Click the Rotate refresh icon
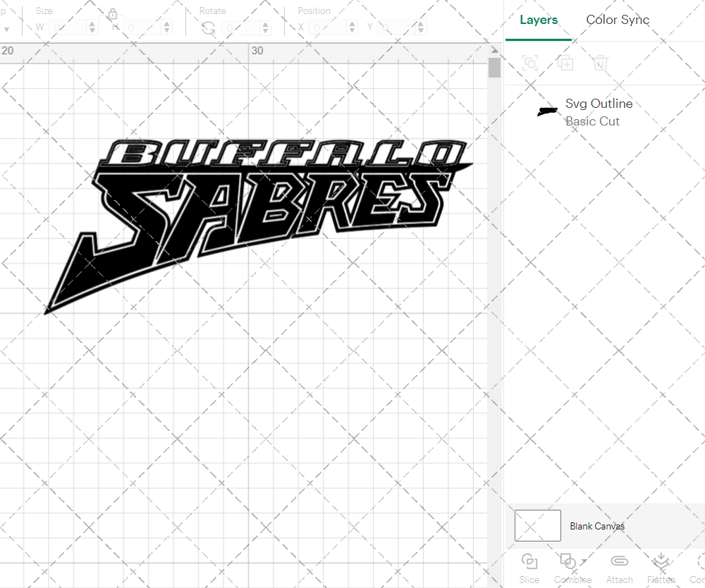 (x=208, y=27)
